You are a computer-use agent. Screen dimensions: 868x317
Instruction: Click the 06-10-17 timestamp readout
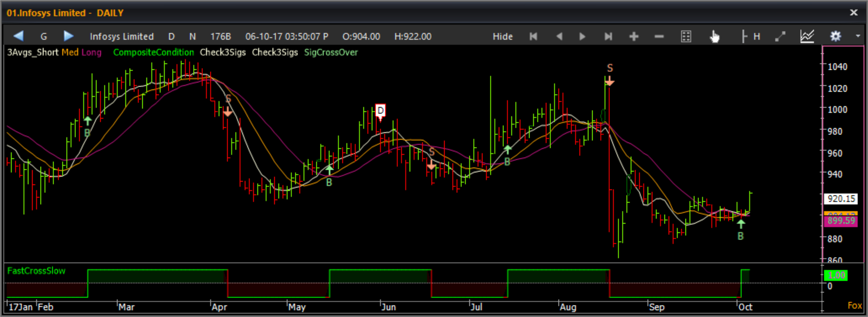tap(287, 36)
